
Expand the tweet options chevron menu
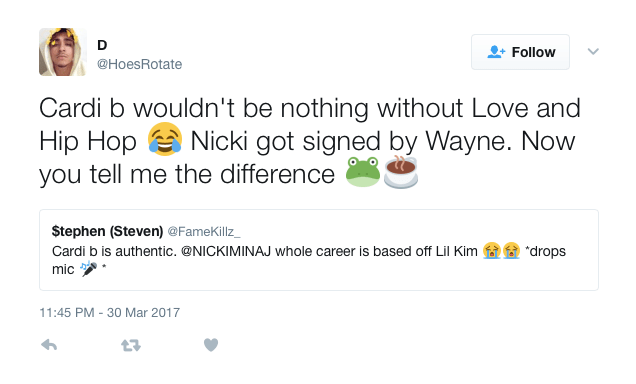click(x=593, y=51)
